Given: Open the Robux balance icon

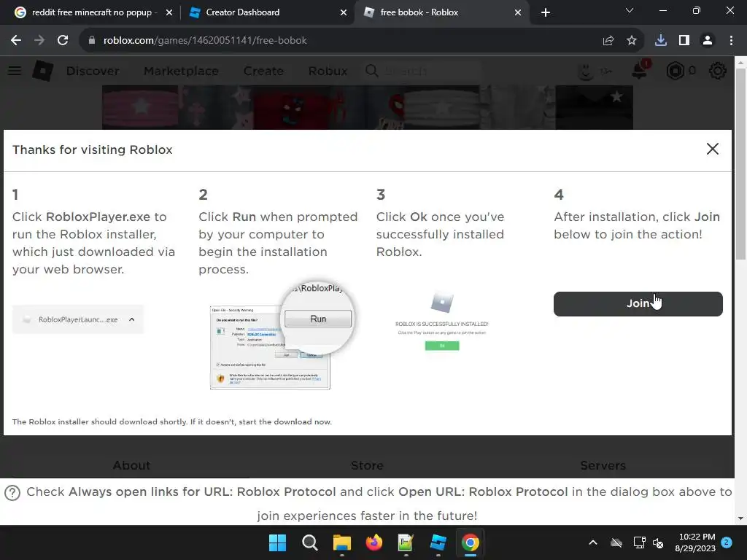Looking at the screenshot, I should tap(676, 71).
